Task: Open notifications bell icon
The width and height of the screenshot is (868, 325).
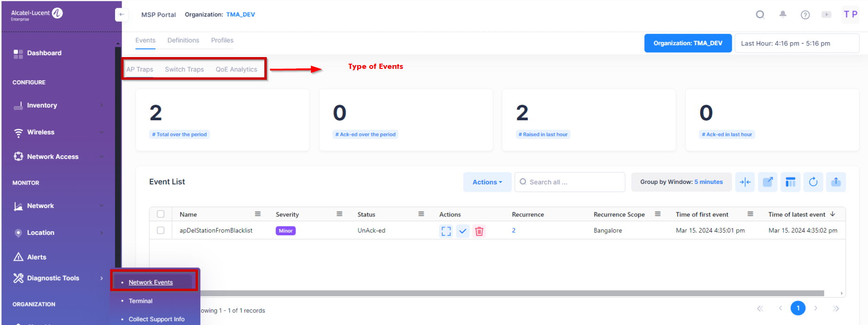Action: coord(783,15)
